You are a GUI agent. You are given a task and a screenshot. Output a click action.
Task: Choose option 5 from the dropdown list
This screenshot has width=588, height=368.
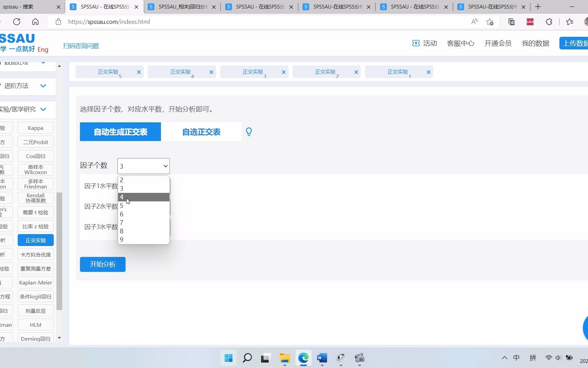tap(144, 205)
